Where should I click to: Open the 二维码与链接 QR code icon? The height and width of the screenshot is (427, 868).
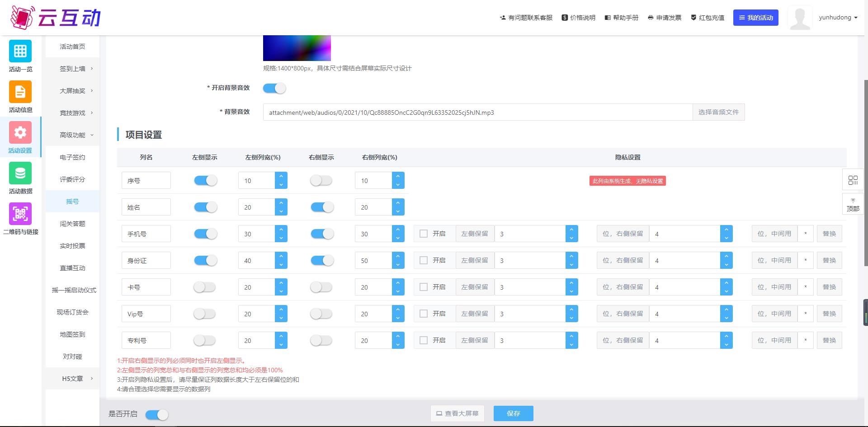(x=20, y=214)
